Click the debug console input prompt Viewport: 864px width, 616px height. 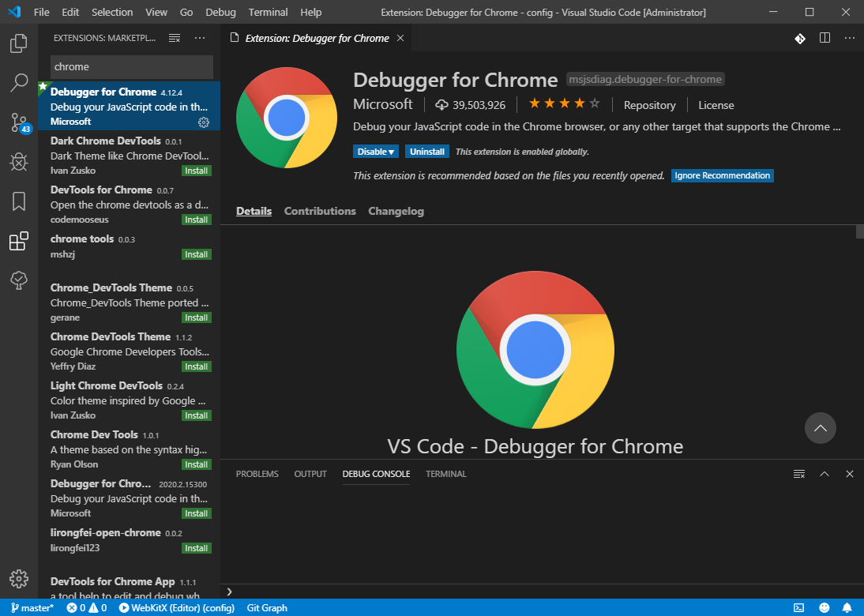point(543,592)
